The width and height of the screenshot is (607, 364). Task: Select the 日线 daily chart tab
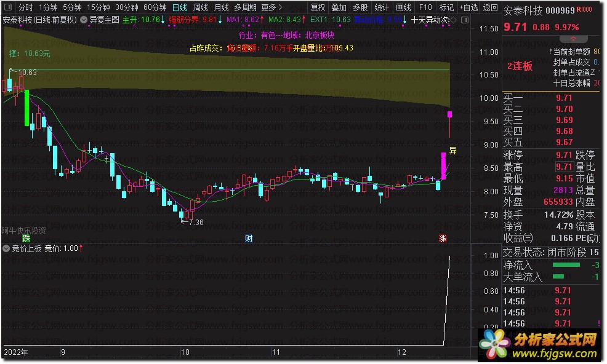[180, 7]
